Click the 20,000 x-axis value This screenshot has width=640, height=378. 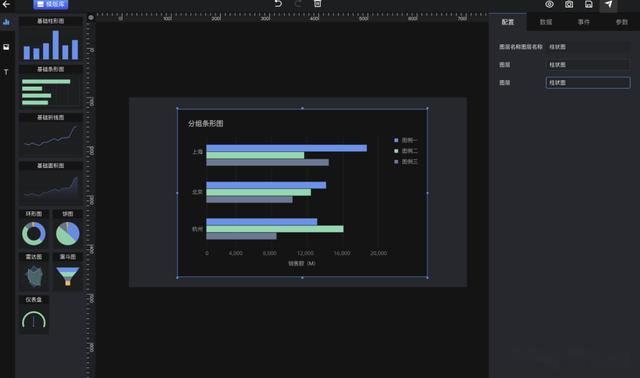coord(378,253)
